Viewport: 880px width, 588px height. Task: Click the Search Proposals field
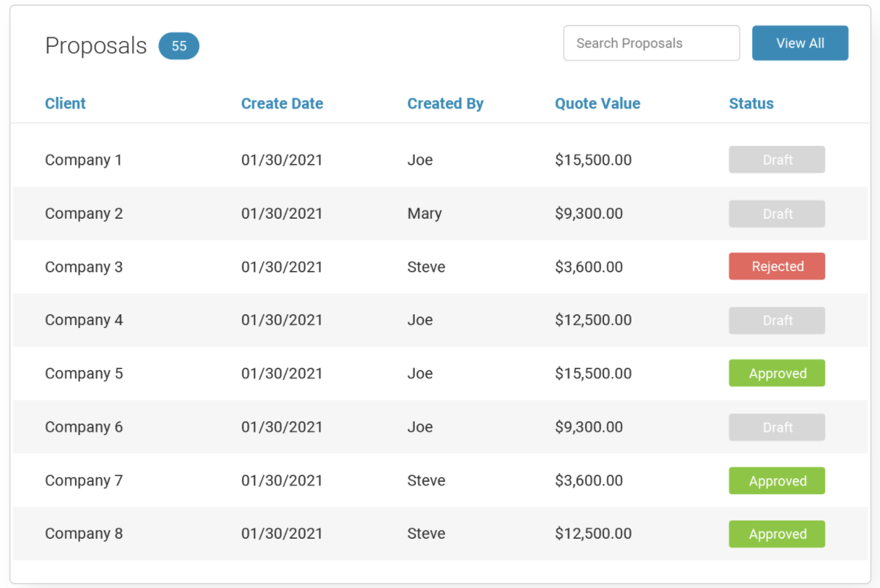click(x=651, y=43)
